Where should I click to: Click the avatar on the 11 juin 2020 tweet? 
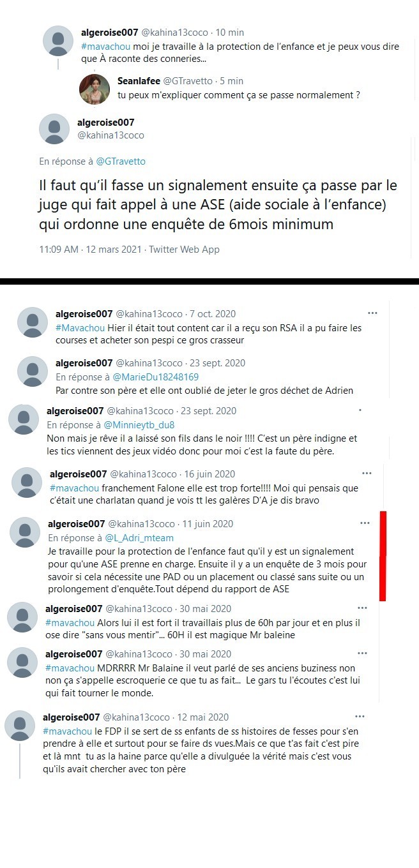pyautogui.click(x=26, y=533)
